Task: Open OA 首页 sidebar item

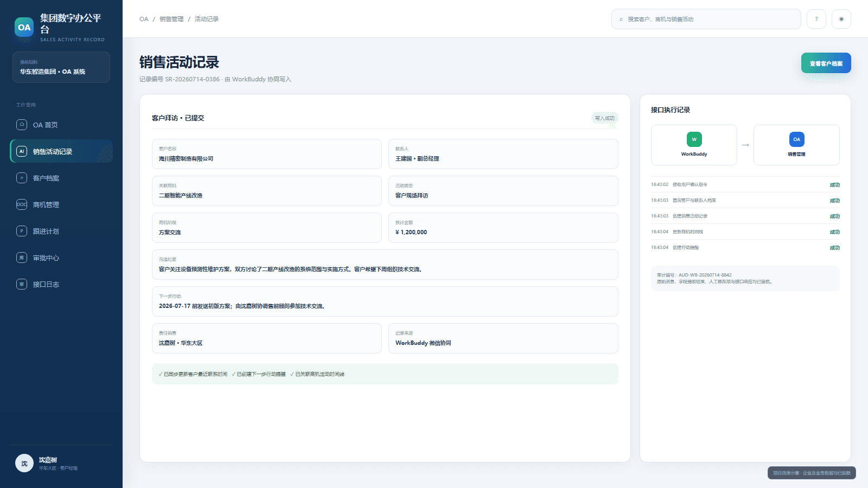Action: pyautogui.click(x=61, y=125)
